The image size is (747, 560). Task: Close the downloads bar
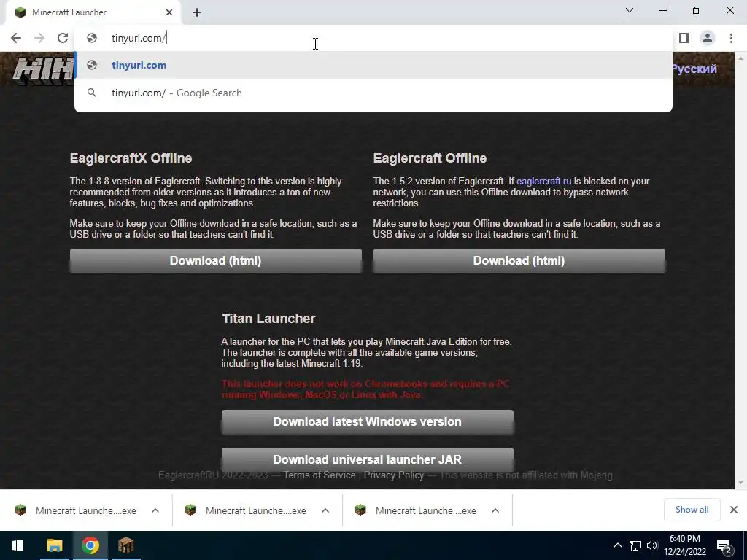point(734,510)
